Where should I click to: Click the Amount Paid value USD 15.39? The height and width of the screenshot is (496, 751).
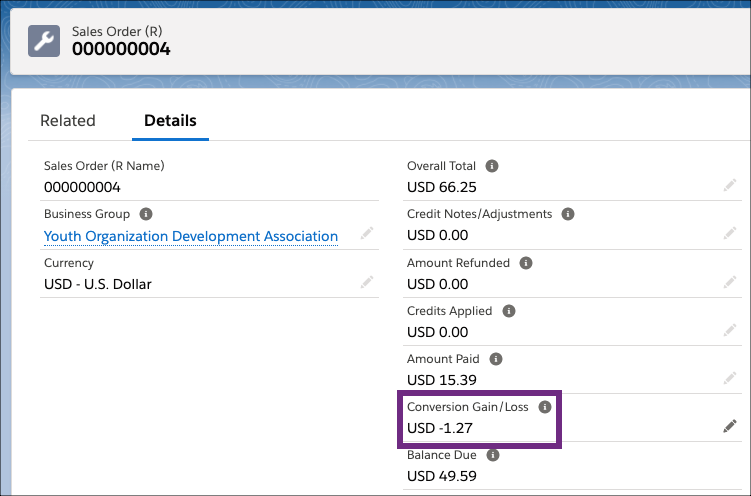(x=442, y=380)
